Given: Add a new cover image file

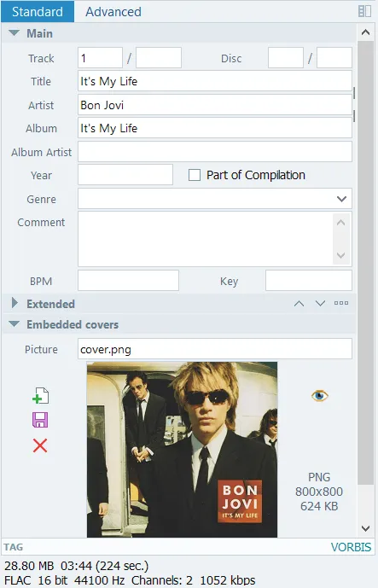Looking at the screenshot, I should tap(40, 396).
